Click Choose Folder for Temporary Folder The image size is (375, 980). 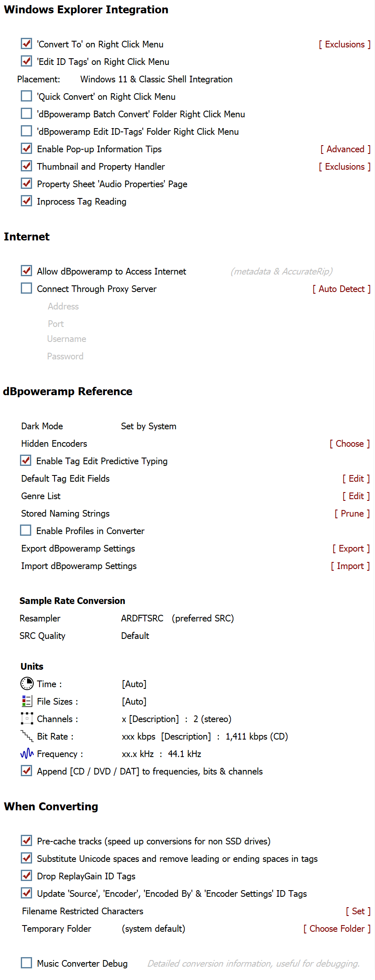coord(337,929)
